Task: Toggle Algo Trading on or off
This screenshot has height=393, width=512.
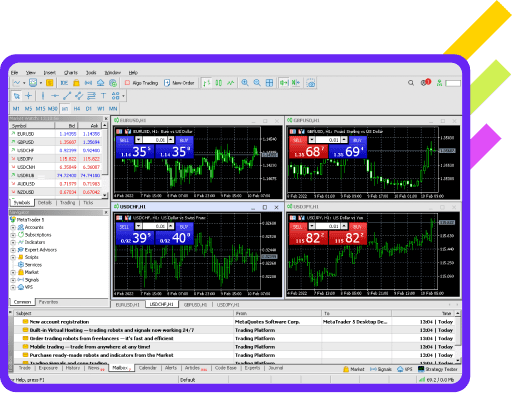Action: pyautogui.click(x=141, y=83)
